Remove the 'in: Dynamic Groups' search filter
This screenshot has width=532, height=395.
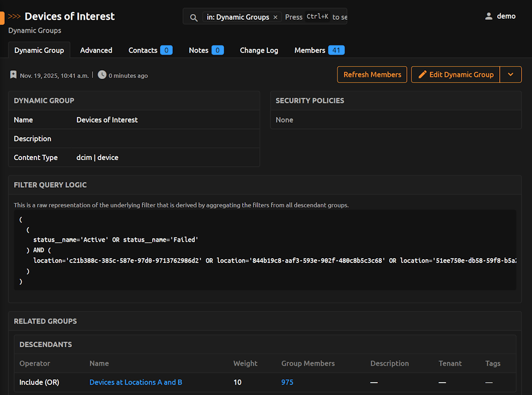[275, 17]
